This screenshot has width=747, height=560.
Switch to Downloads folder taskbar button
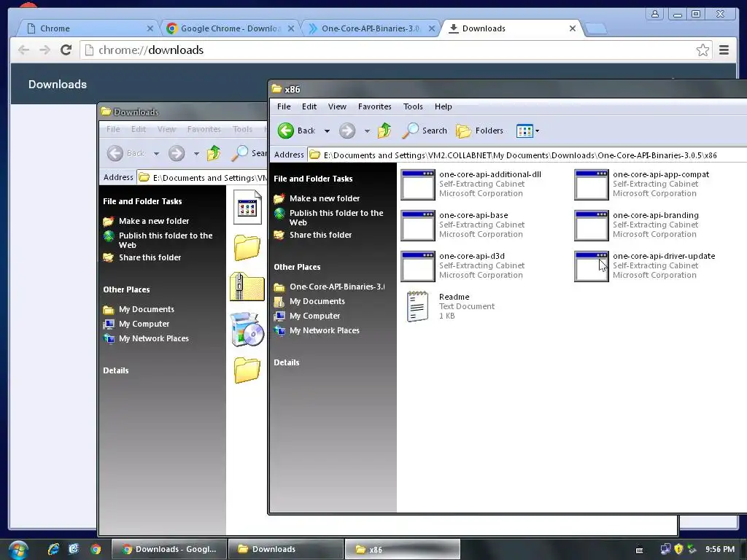pos(286,549)
